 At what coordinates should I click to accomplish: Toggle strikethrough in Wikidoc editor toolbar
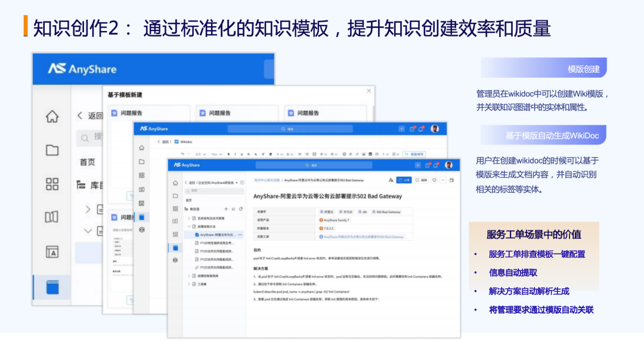pyautogui.click(x=249, y=154)
